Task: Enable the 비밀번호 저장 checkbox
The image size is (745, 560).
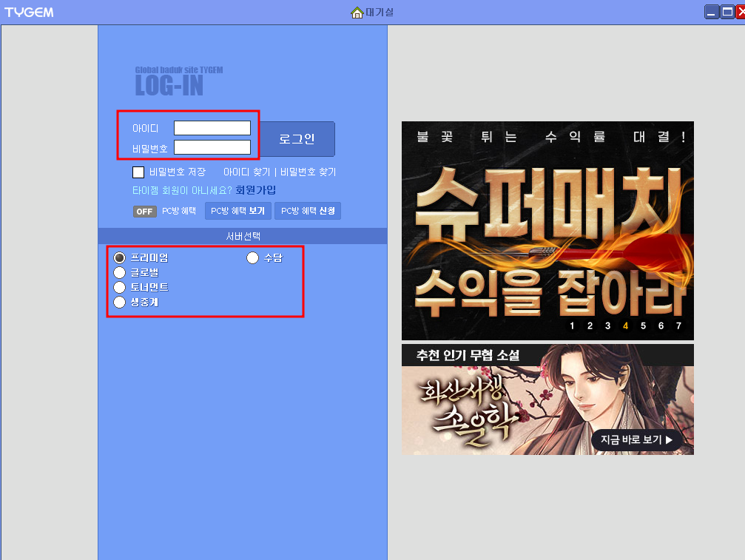Action: (138, 172)
